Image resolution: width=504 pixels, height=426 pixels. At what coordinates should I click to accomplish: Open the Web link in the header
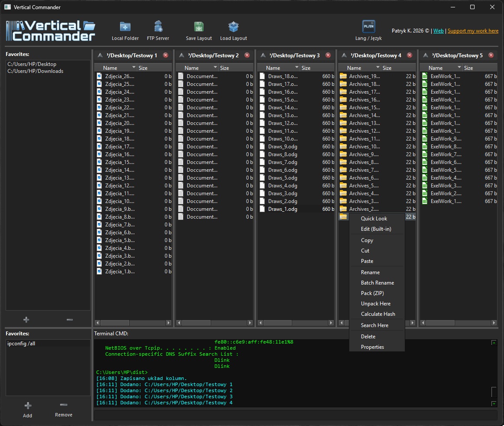438,31
